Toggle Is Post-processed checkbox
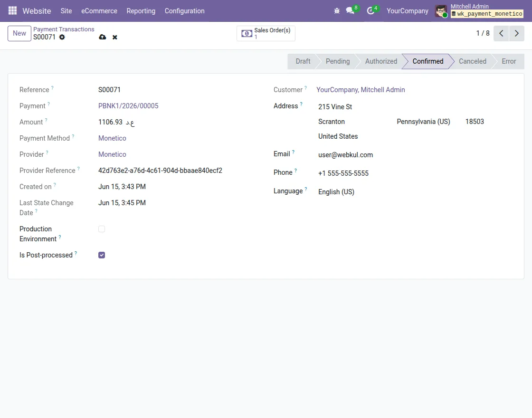The width and height of the screenshot is (532, 418). (102, 255)
